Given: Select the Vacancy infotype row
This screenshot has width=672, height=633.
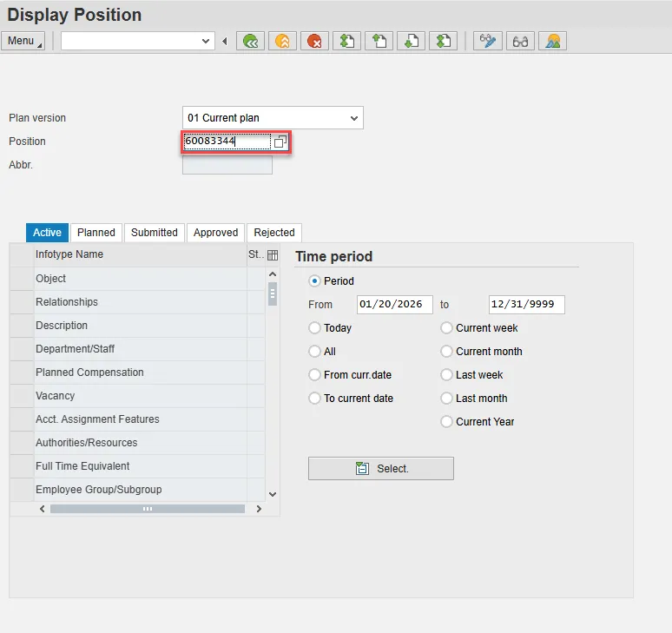Looking at the screenshot, I should [141, 396].
